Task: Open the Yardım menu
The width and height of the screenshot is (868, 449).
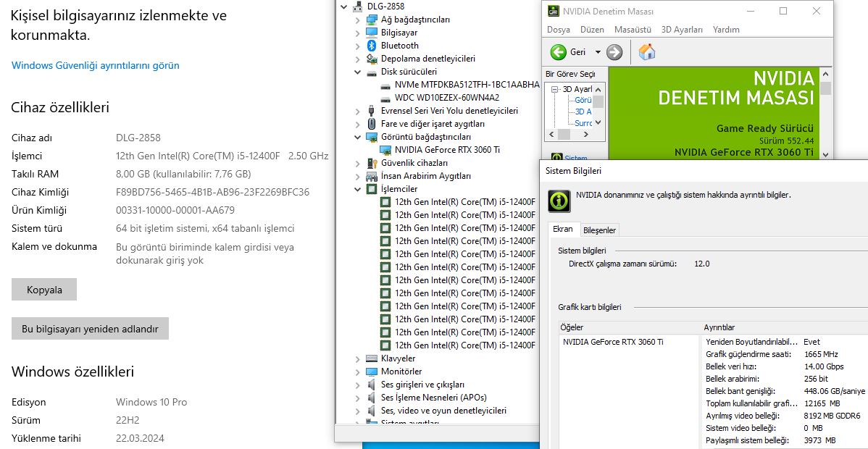Action: [726, 30]
